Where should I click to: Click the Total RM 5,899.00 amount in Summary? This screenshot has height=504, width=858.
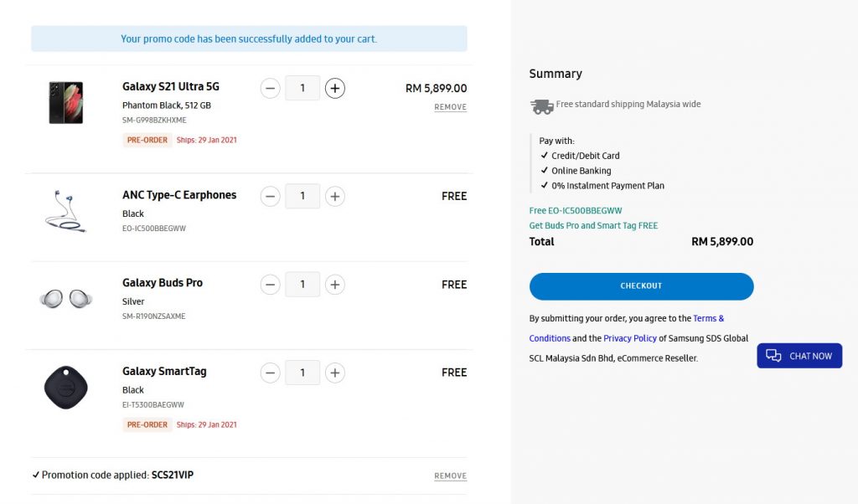(722, 242)
